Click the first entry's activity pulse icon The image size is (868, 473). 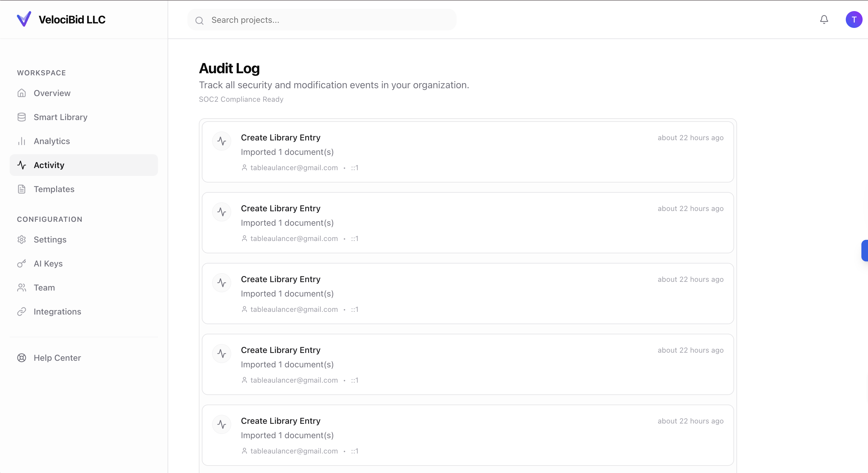[222, 141]
